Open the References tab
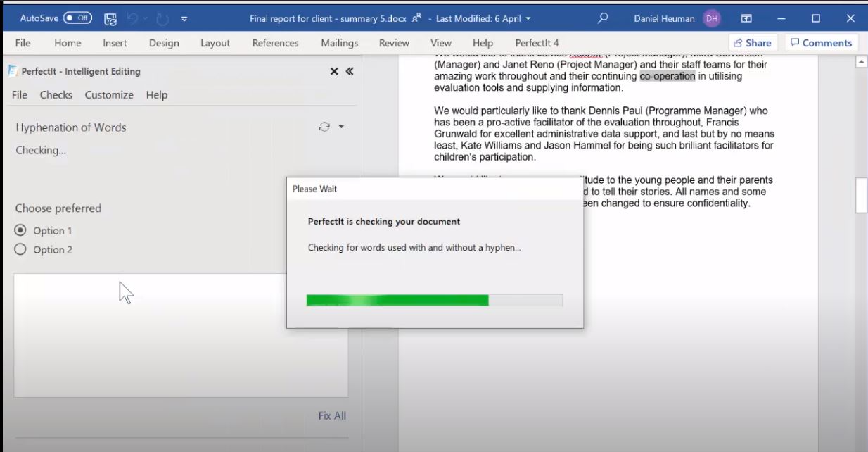 pos(276,43)
